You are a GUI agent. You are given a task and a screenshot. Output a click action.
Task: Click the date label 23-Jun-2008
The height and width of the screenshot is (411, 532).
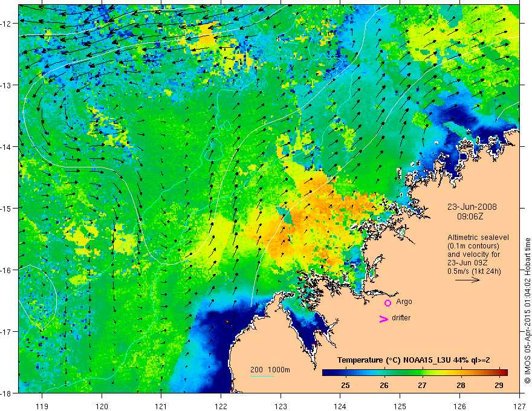(472, 207)
